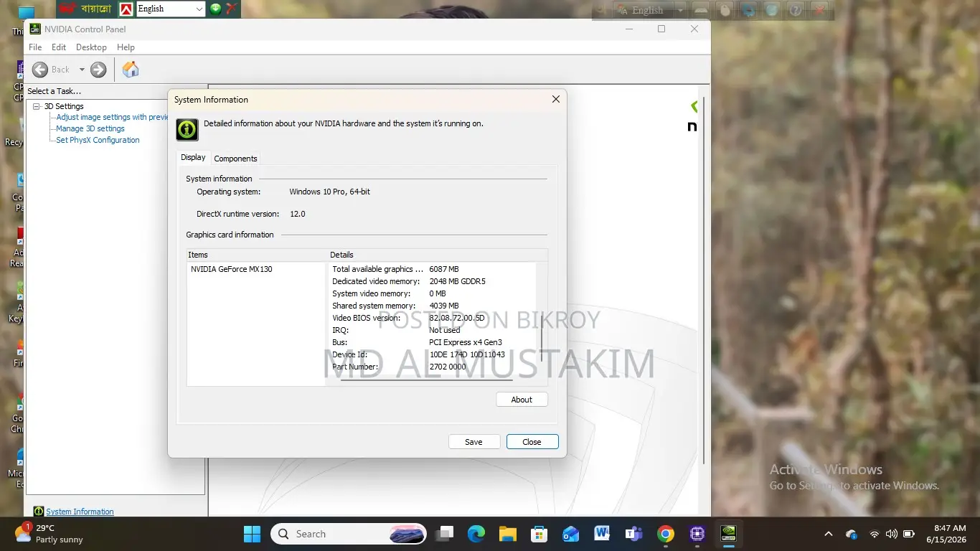Open Microsoft Edge from taskbar
980x551 pixels.
[476, 534]
